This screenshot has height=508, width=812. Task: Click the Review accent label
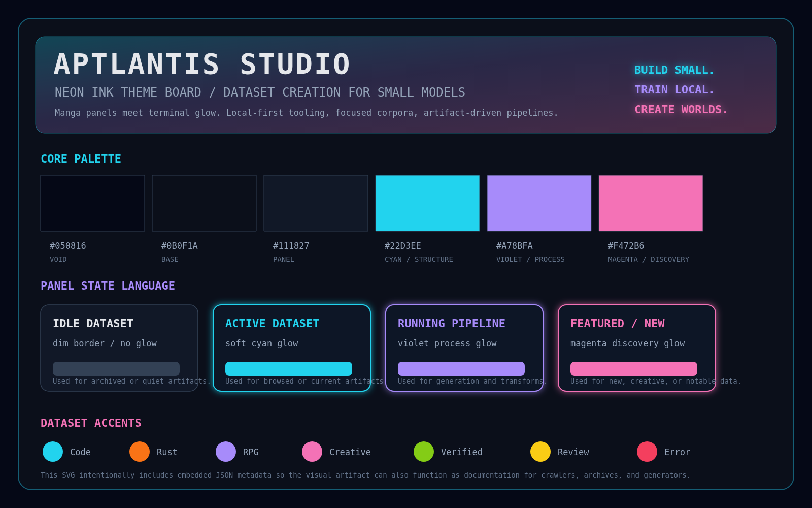[573, 452]
